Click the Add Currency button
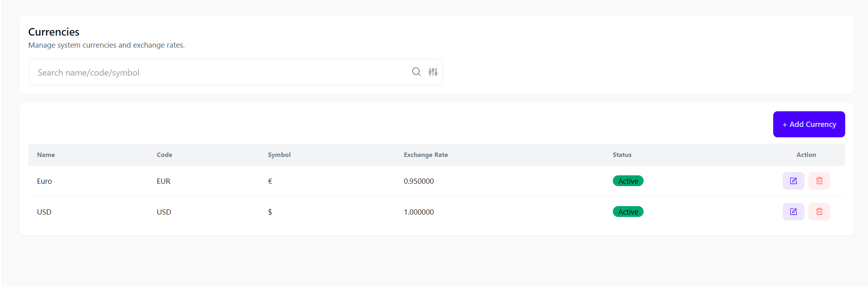Image resolution: width=868 pixels, height=287 pixels. click(809, 124)
